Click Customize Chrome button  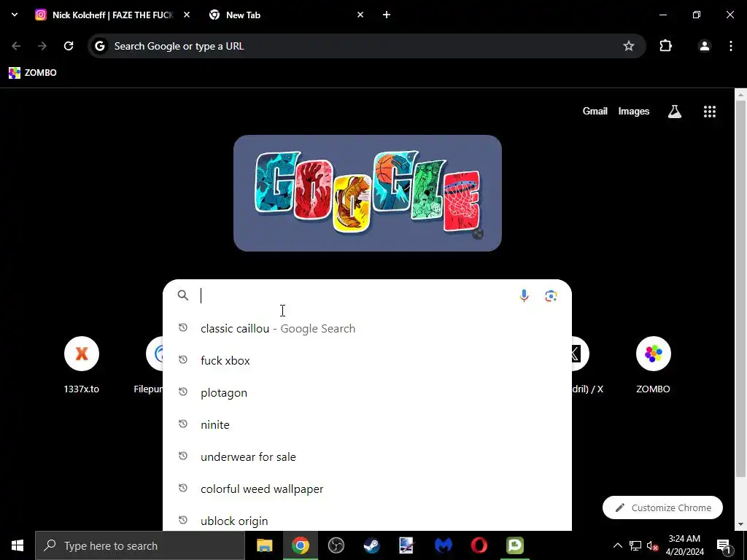click(x=662, y=507)
